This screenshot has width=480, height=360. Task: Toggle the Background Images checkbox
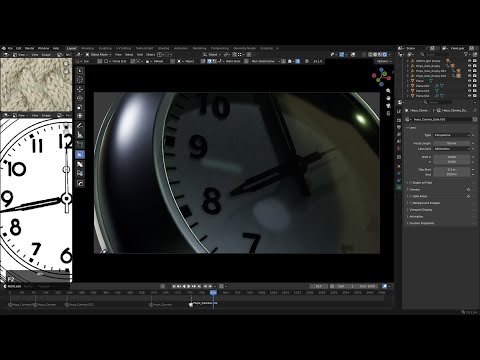pyautogui.click(x=410, y=203)
